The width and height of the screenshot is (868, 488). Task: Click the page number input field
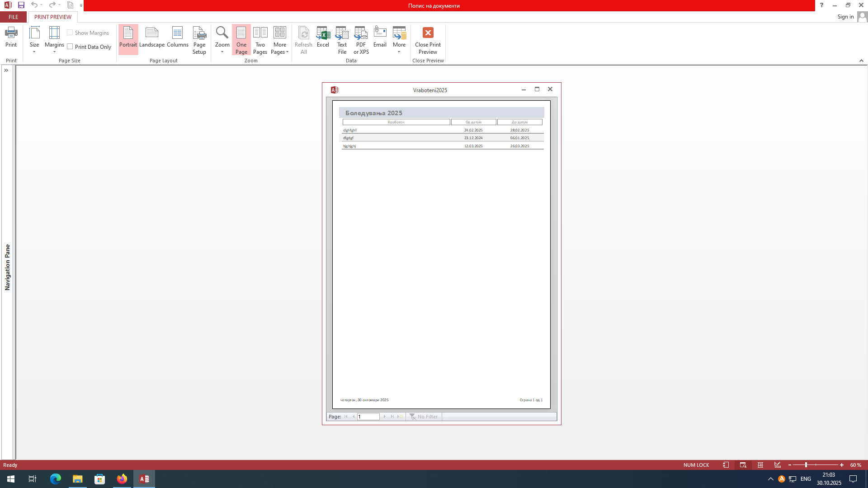click(x=368, y=417)
